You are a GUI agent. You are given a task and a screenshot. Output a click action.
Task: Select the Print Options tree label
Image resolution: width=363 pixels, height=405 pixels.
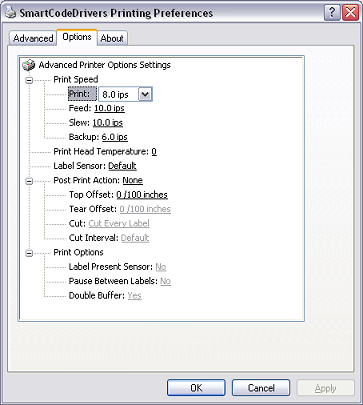pyautogui.click(x=78, y=252)
